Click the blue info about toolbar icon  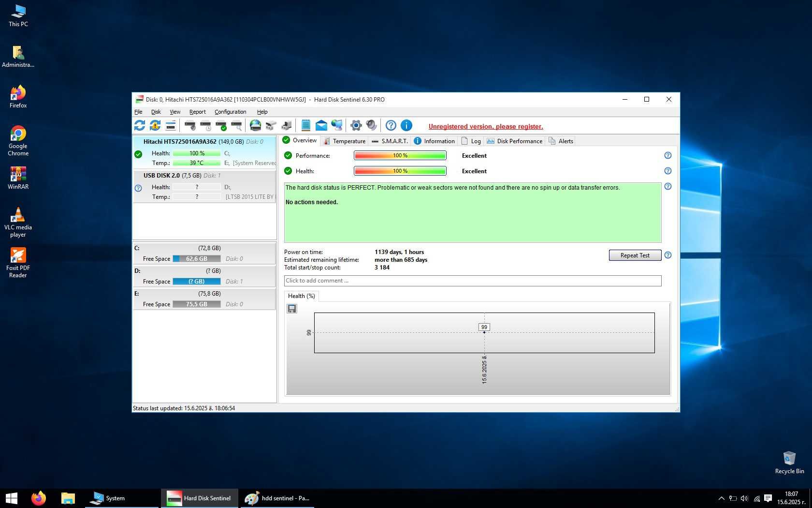[x=406, y=126]
